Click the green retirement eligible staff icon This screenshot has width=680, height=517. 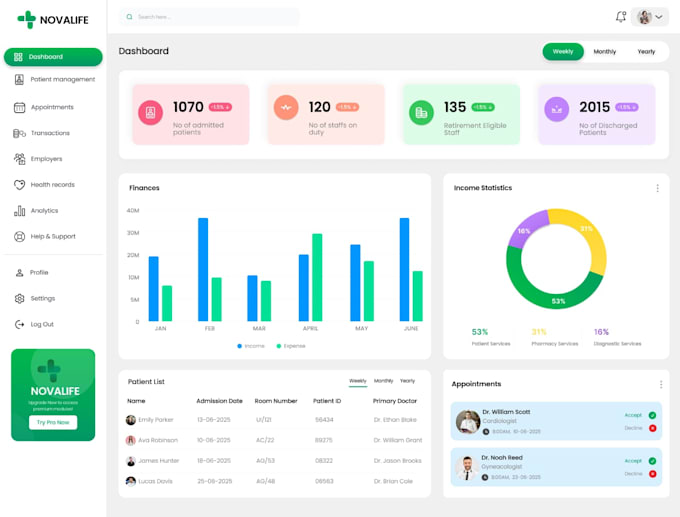(422, 113)
